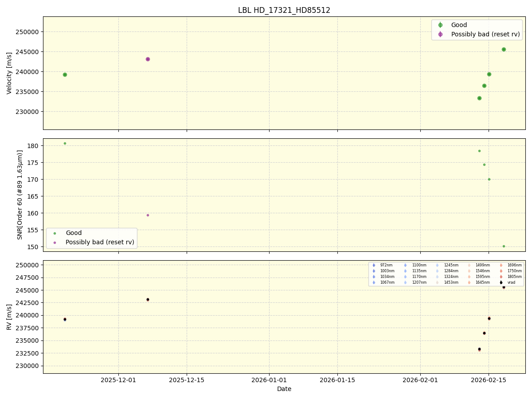Click the 230000 tick on the Velocity axis

[28, 112]
